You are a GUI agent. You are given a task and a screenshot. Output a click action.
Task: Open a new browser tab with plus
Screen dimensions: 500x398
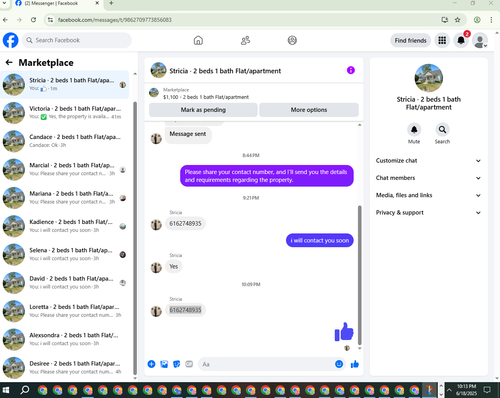[111, 3]
